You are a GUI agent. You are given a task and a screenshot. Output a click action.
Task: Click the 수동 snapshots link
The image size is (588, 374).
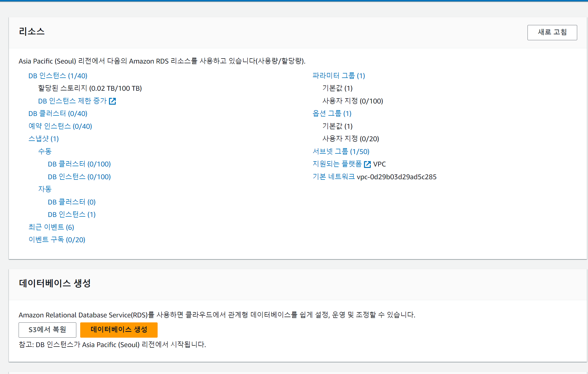click(45, 151)
